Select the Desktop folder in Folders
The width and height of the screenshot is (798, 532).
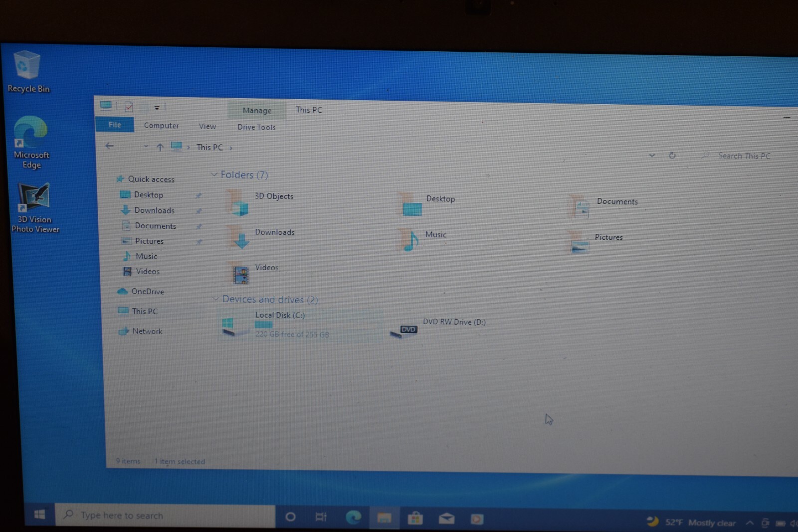click(426, 204)
